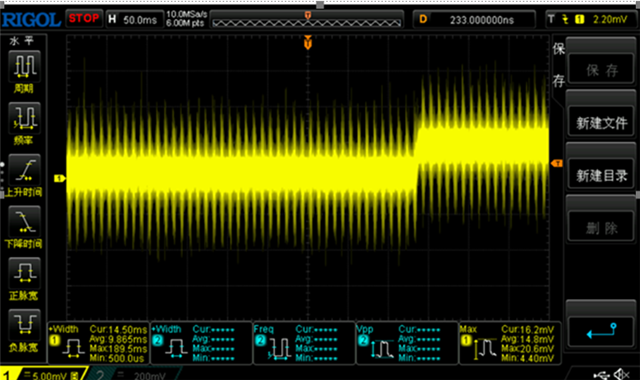Screen dimensions: 640x380
Task: Click the orange trigger position marker
Action: tap(308, 42)
